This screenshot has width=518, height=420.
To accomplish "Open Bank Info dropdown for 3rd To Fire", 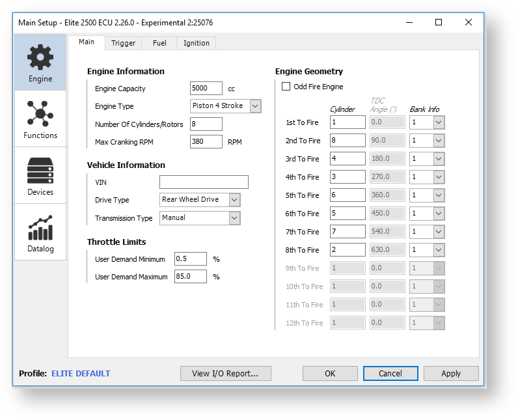I will point(427,159).
